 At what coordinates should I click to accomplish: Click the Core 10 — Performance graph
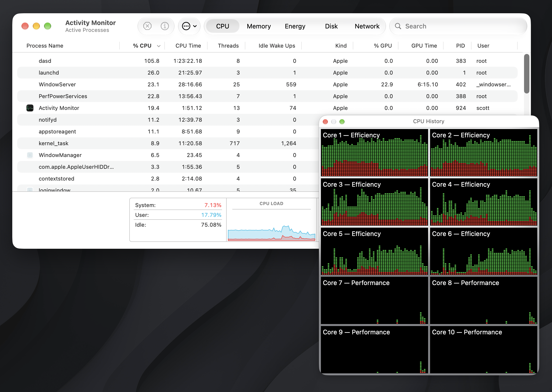tap(484, 350)
